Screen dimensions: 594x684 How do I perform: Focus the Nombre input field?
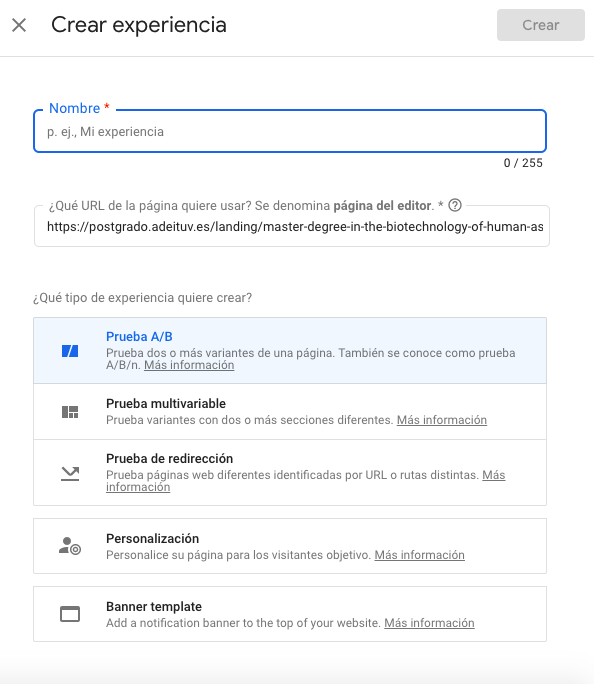coord(290,131)
